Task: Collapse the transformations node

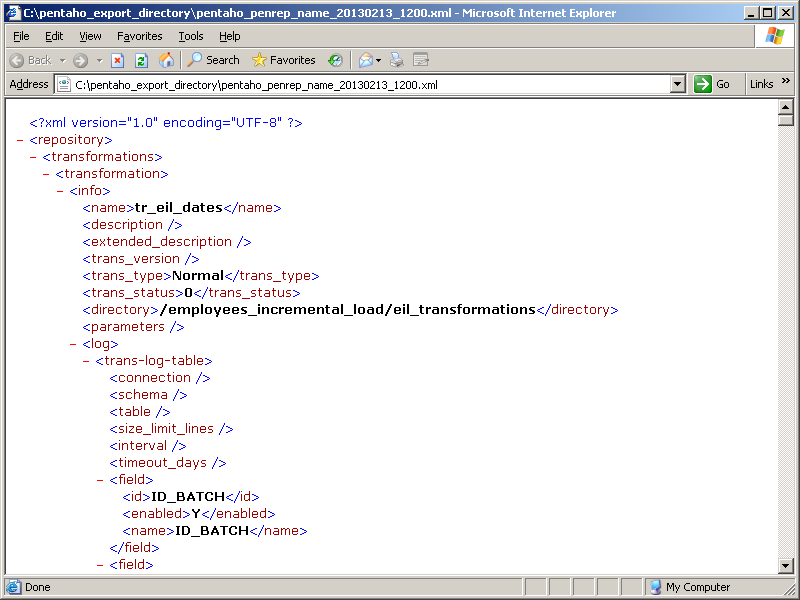Action: 33,157
